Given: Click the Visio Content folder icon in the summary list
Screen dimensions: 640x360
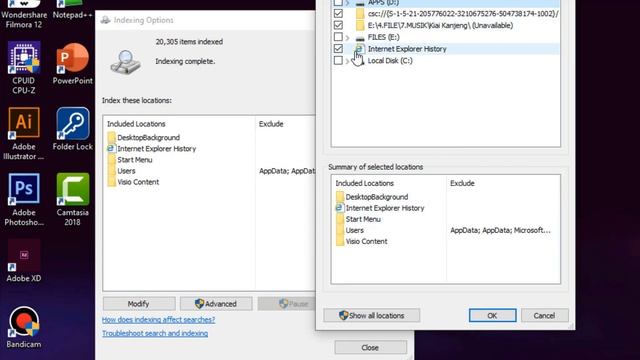Looking at the screenshot, I should point(340,241).
